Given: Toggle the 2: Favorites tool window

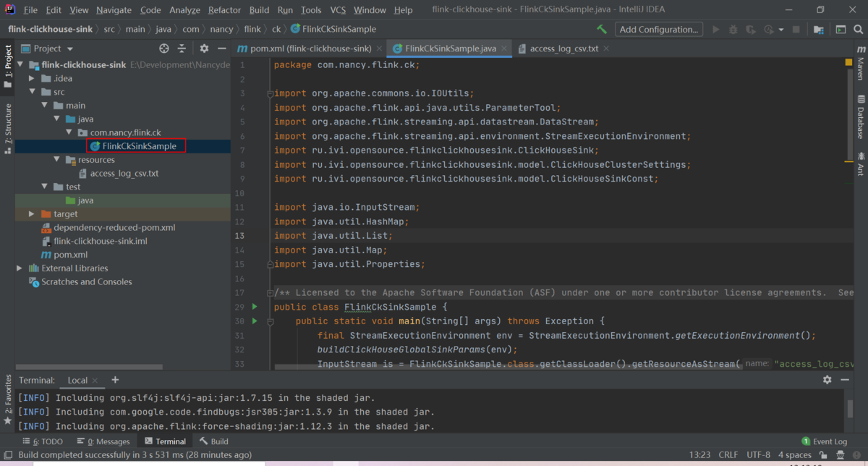Looking at the screenshot, I should click(x=7, y=399).
